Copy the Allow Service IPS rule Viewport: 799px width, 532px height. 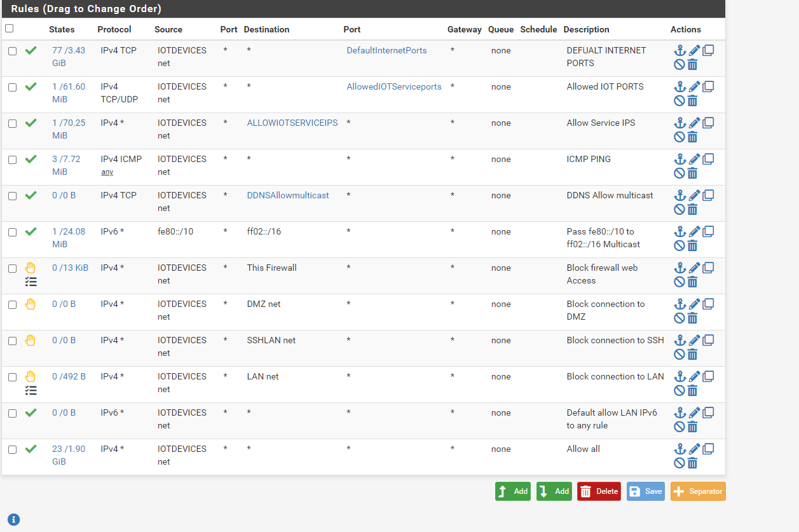coord(708,123)
